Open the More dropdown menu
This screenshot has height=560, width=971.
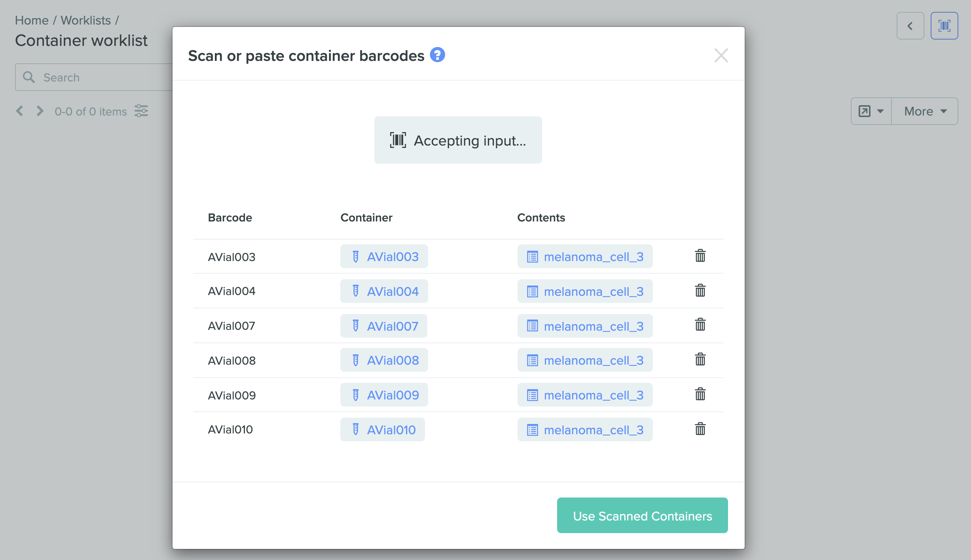pyautogui.click(x=925, y=111)
